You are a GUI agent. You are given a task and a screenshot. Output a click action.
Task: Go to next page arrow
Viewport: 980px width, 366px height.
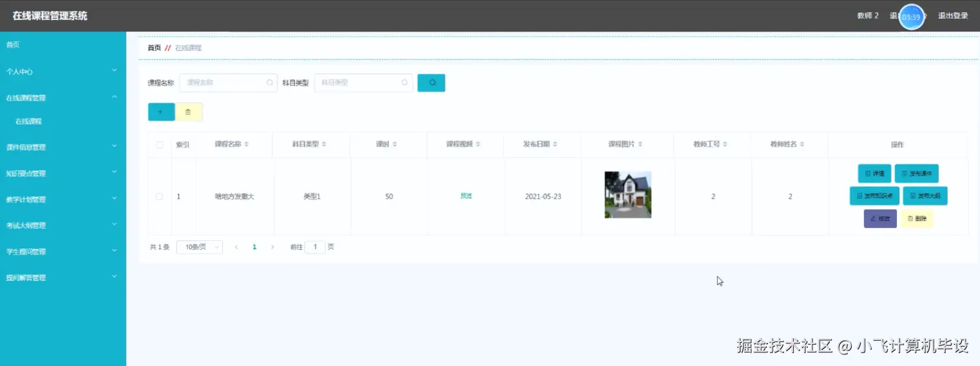tap(272, 247)
